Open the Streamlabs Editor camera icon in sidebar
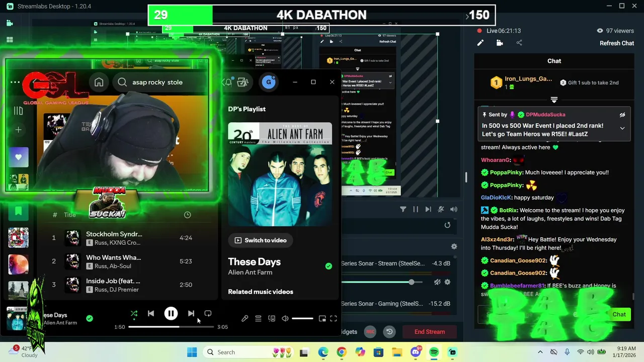Viewport: 644px width, 362px height. click(10, 23)
